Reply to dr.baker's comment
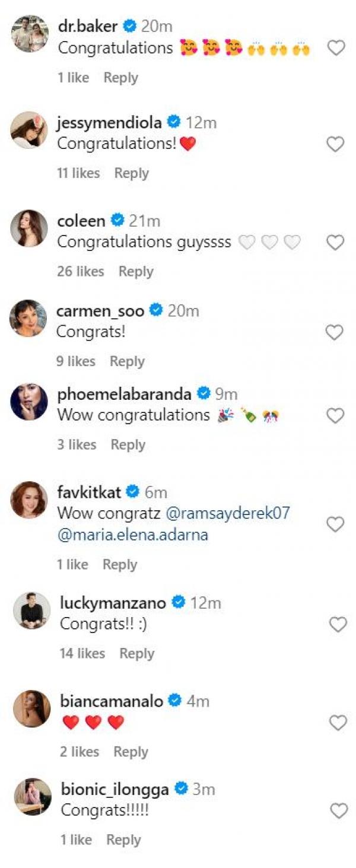The height and width of the screenshot is (868, 356). tap(120, 78)
